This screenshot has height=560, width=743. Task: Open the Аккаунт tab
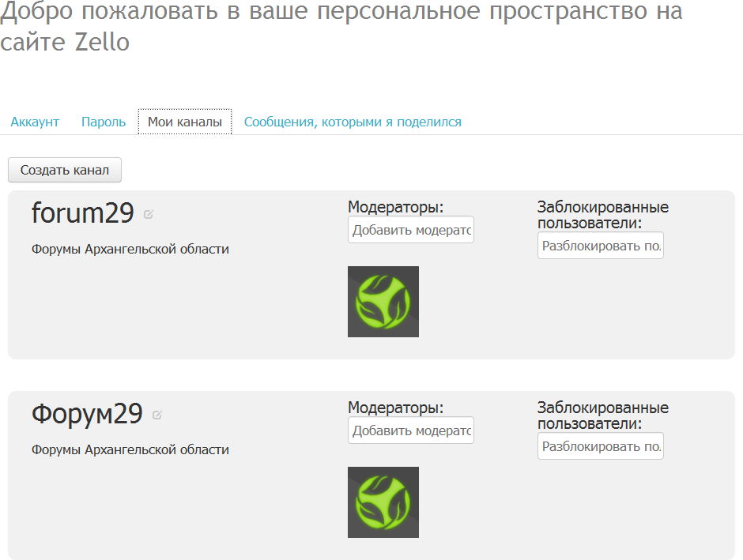[x=35, y=122]
